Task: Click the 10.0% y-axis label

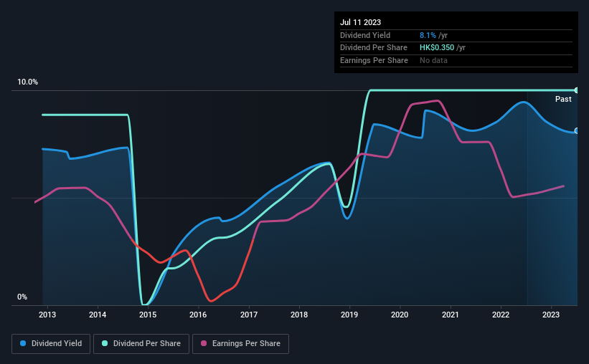Action: pyautogui.click(x=27, y=82)
